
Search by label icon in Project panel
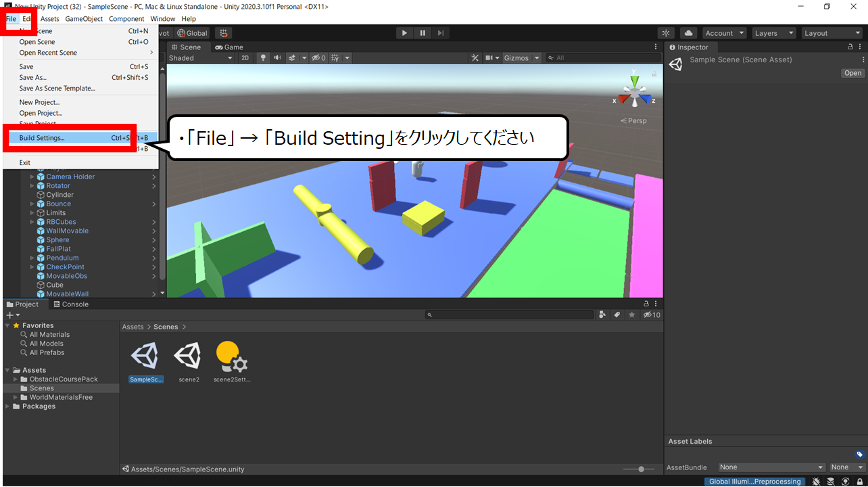coord(617,315)
